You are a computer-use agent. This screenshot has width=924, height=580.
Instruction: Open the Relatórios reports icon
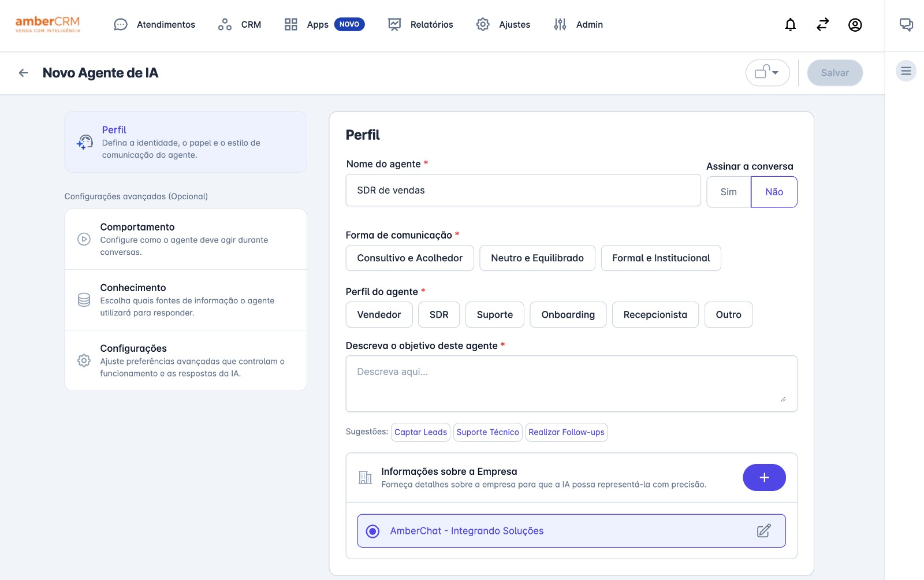click(x=394, y=24)
